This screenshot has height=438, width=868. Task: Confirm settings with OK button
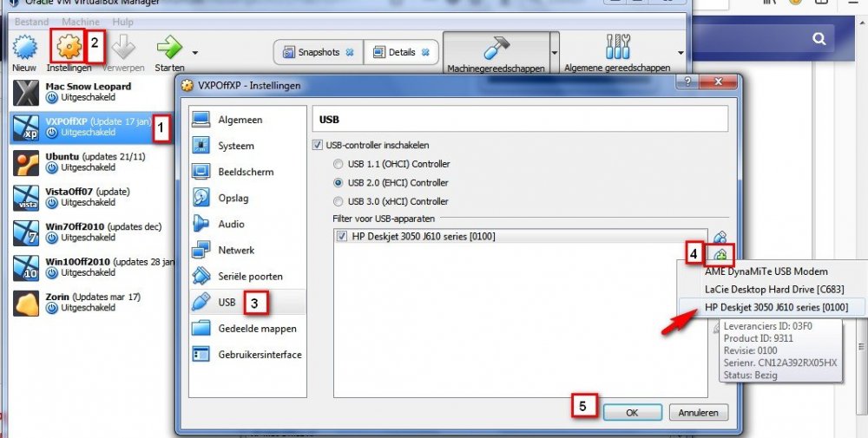tap(632, 413)
